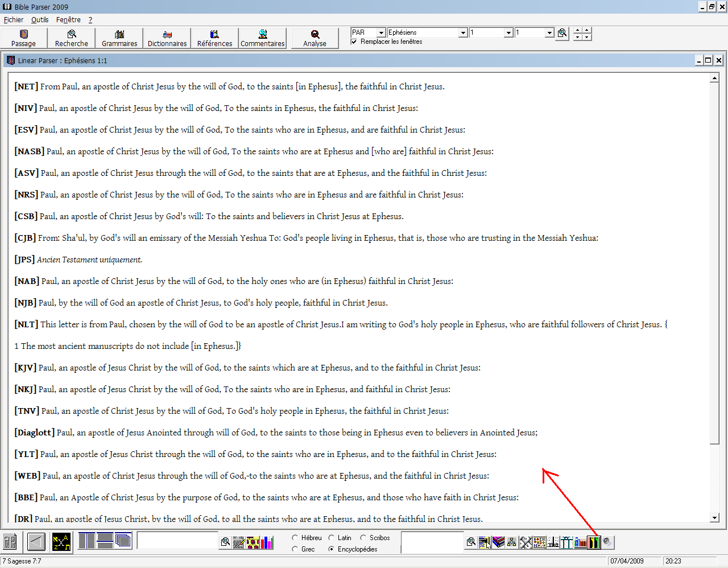Open the Recherche search tool

point(72,38)
